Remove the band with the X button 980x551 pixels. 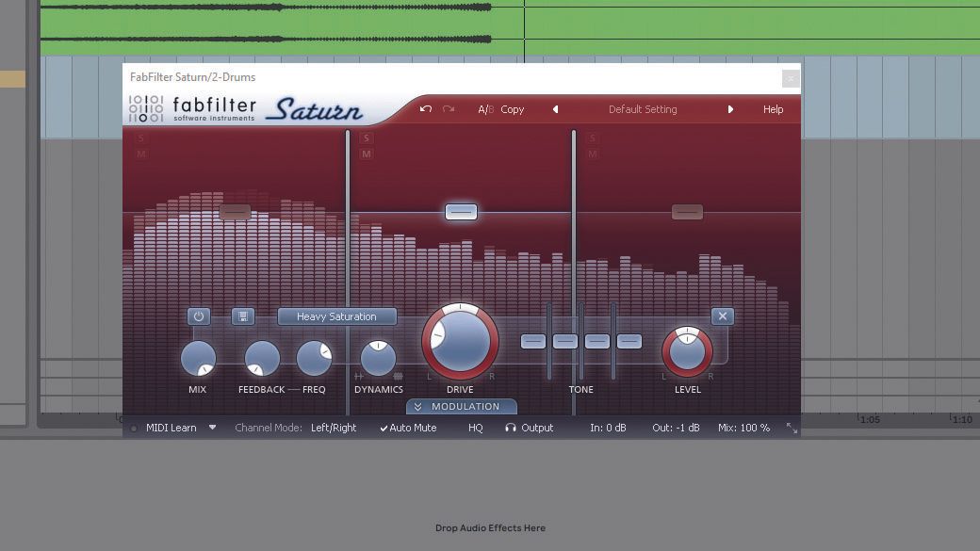[723, 316]
